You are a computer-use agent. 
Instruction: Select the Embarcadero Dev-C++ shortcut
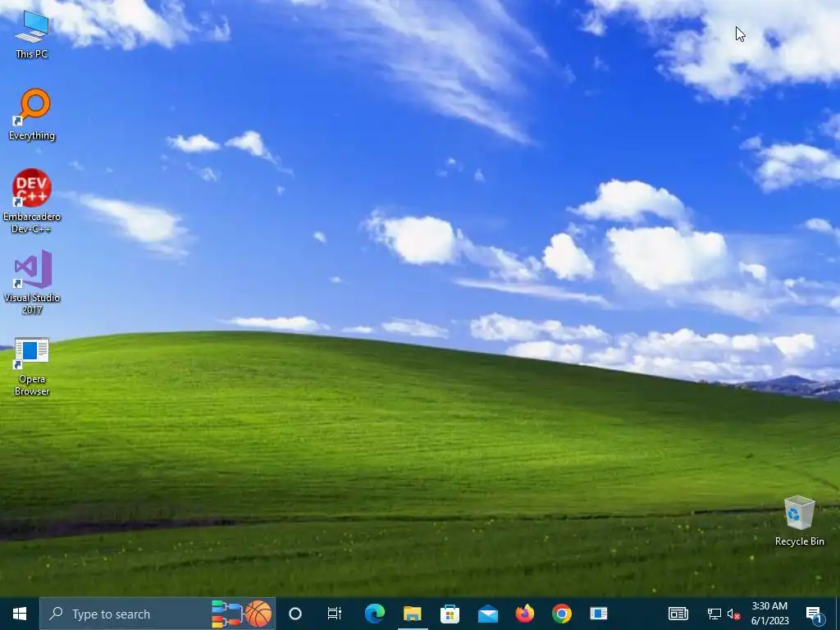point(32,201)
